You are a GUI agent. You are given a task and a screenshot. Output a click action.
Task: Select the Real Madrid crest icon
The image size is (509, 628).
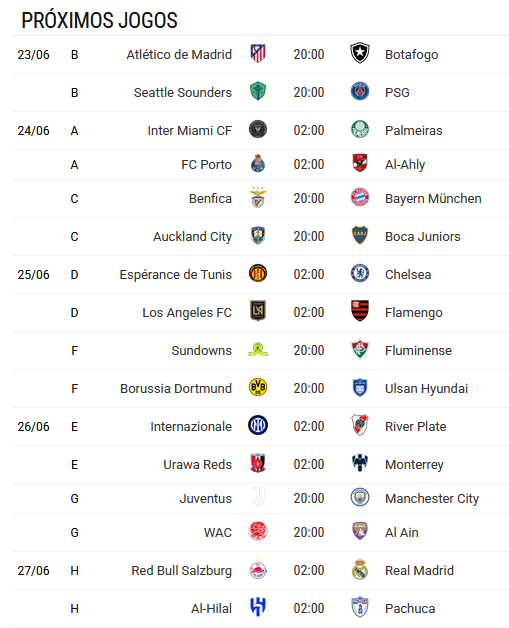360,570
